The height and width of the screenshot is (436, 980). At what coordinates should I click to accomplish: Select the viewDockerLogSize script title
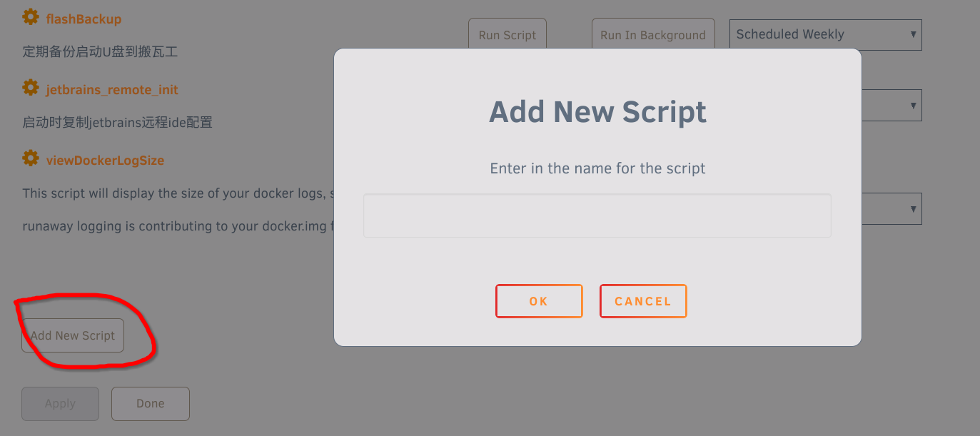pyautogui.click(x=105, y=161)
